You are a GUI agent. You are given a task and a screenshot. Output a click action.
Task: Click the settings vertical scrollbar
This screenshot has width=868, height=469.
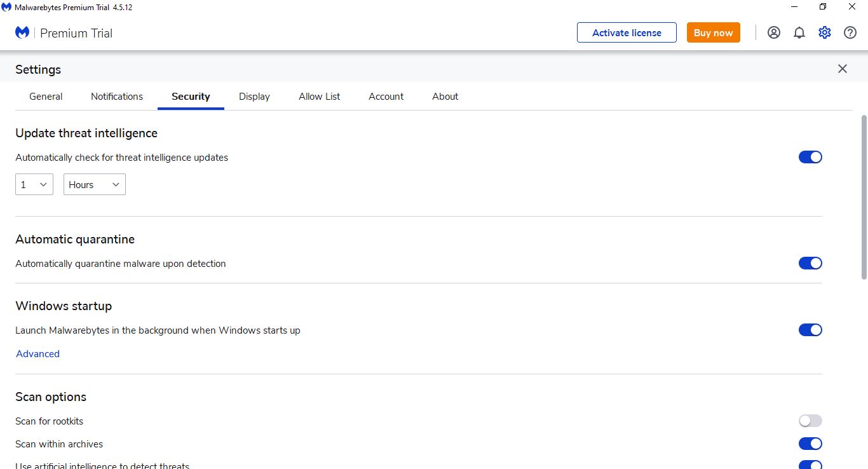[864, 197]
